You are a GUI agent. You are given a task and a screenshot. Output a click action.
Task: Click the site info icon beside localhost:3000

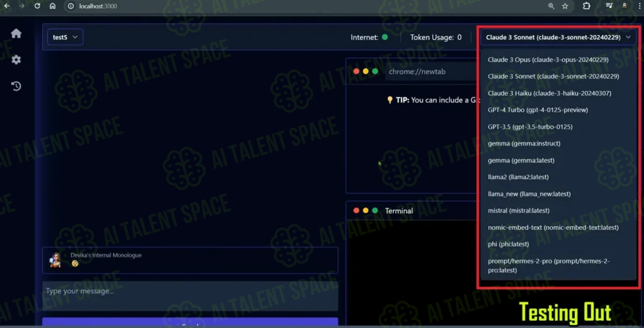(x=71, y=6)
